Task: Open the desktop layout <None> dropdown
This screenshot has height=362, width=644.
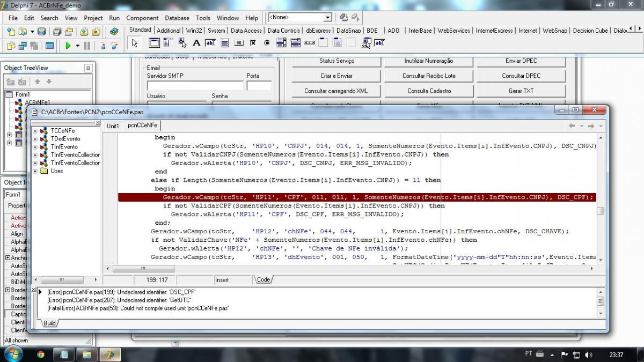Action: (x=327, y=18)
